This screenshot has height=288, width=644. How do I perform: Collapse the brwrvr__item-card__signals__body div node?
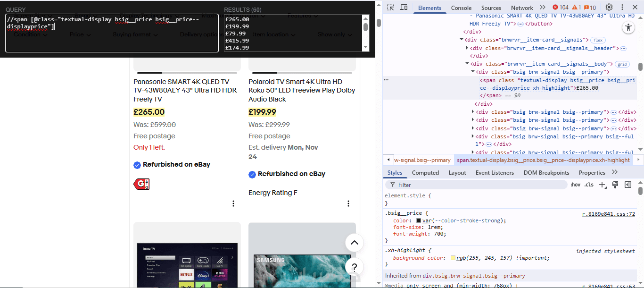[x=467, y=64]
